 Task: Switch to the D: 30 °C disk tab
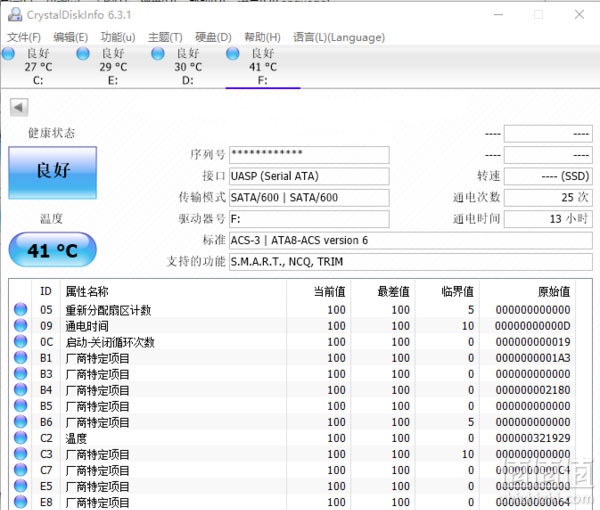(x=188, y=67)
